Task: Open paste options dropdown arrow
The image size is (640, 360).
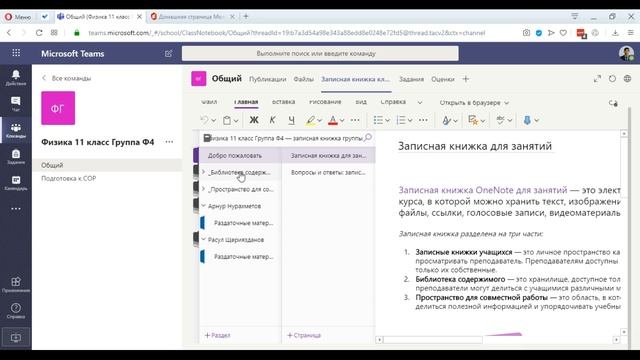Action: pos(236,120)
